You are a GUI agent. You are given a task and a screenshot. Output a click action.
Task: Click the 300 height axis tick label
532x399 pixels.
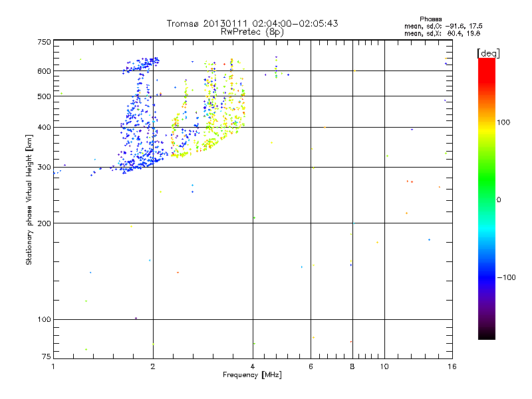point(44,168)
